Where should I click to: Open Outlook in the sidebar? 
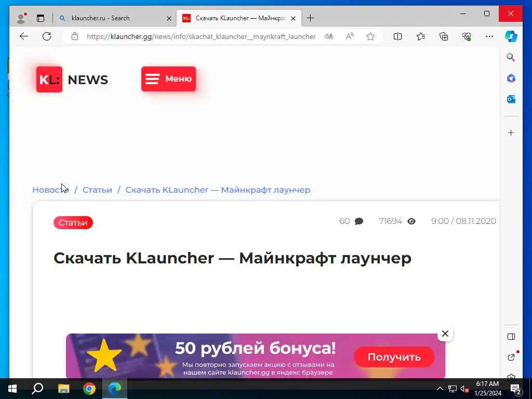pos(511,99)
